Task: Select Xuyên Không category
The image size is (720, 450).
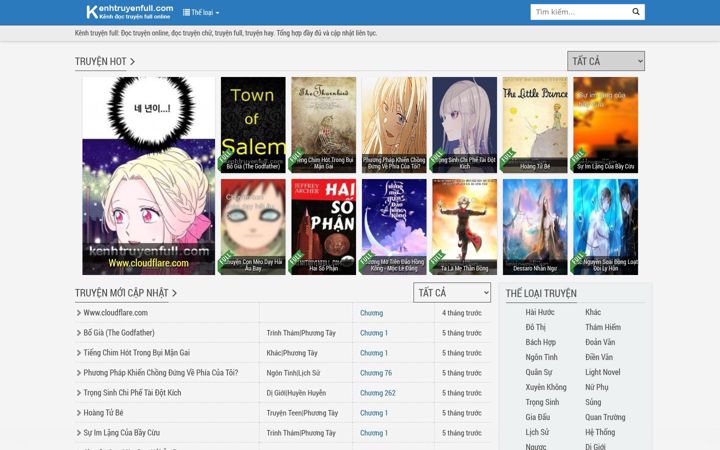Action: point(546,387)
